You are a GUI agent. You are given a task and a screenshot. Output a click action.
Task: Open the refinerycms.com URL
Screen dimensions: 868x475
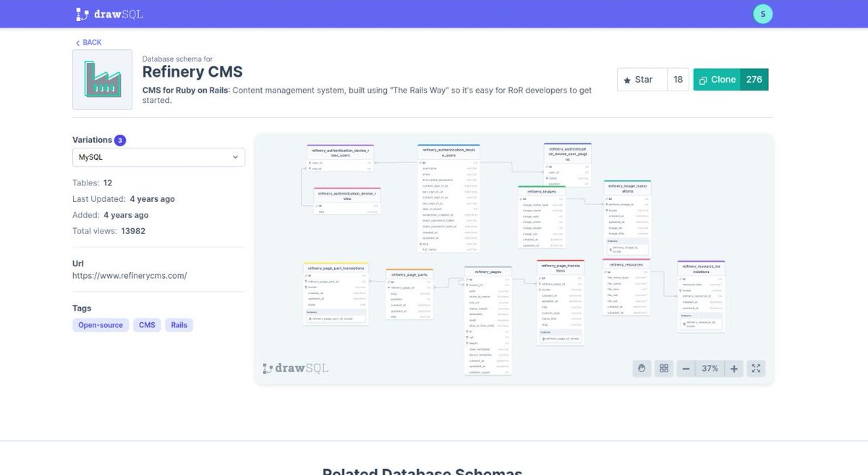(129, 275)
